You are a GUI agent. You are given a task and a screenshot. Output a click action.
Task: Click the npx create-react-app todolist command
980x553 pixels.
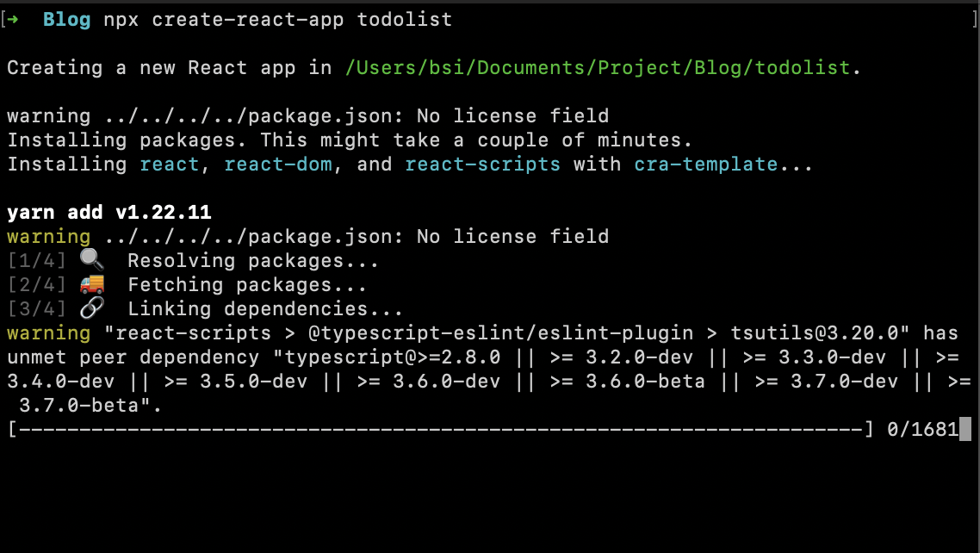[x=277, y=19]
